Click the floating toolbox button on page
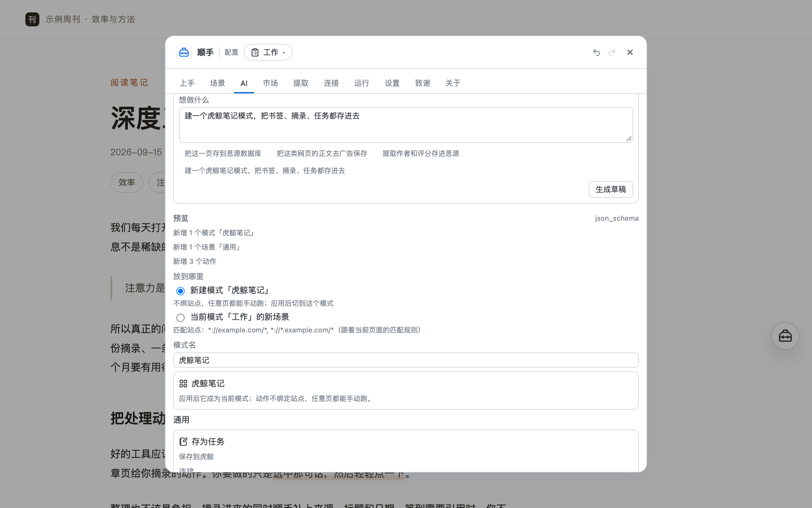Image resolution: width=812 pixels, height=508 pixels. pos(785,336)
